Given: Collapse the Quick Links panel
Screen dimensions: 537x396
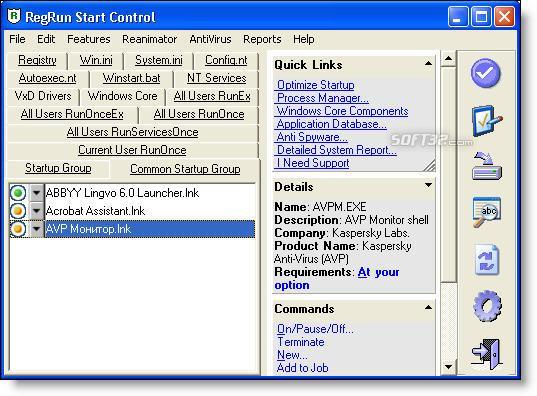Looking at the screenshot, I should click(428, 63).
